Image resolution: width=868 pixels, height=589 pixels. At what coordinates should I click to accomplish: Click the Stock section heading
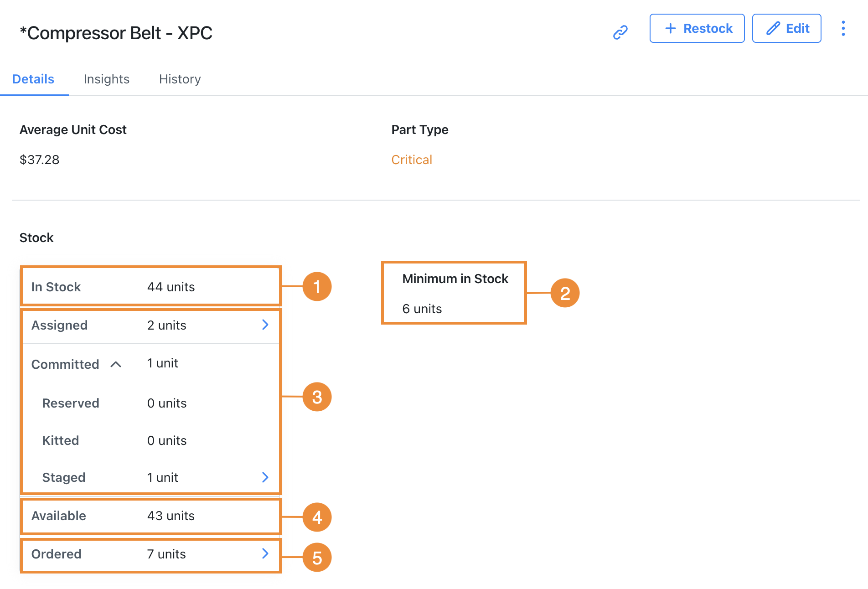[x=36, y=238]
